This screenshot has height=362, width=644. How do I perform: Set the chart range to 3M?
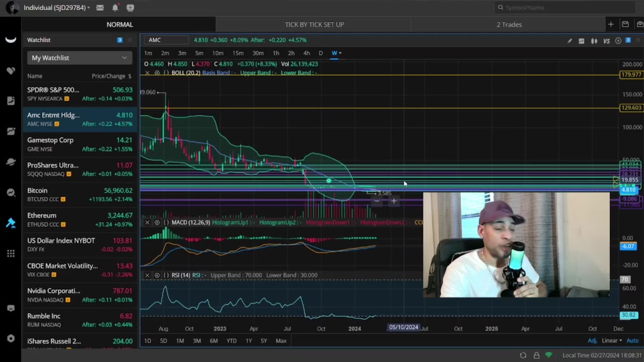[197, 341]
